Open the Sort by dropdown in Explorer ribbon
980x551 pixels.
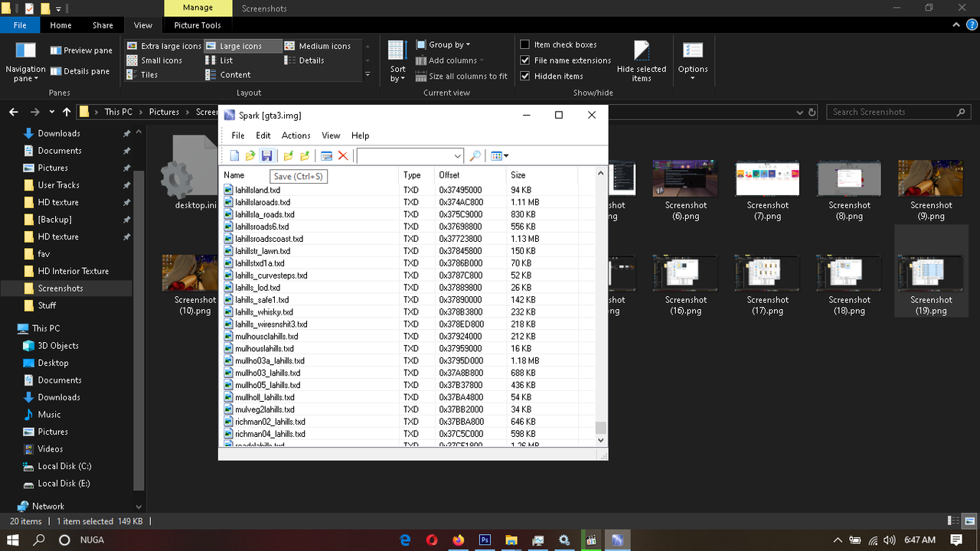[x=397, y=61]
